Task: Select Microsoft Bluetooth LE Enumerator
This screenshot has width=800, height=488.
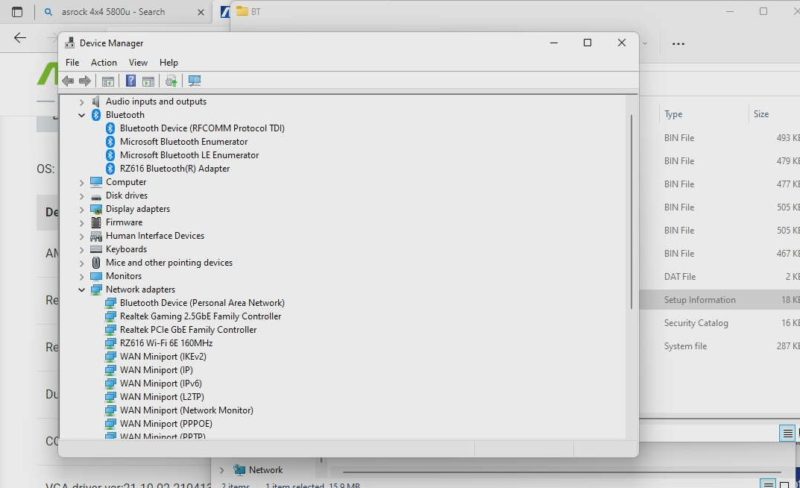Action: pyautogui.click(x=189, y=155)
